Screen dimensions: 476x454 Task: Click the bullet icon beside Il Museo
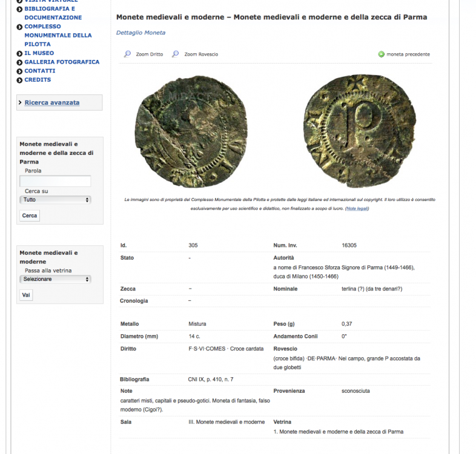19,53
